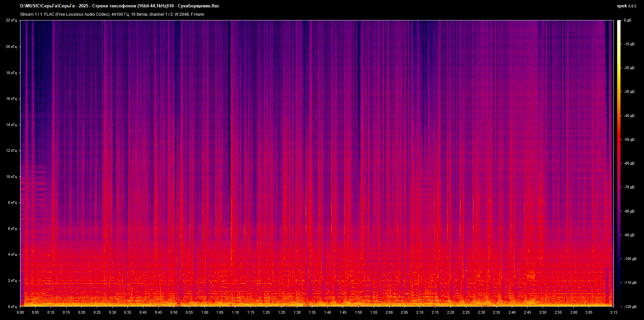Click the -90 дБ scale label
The width and height of the screenshot is (644, 320).
629,235
